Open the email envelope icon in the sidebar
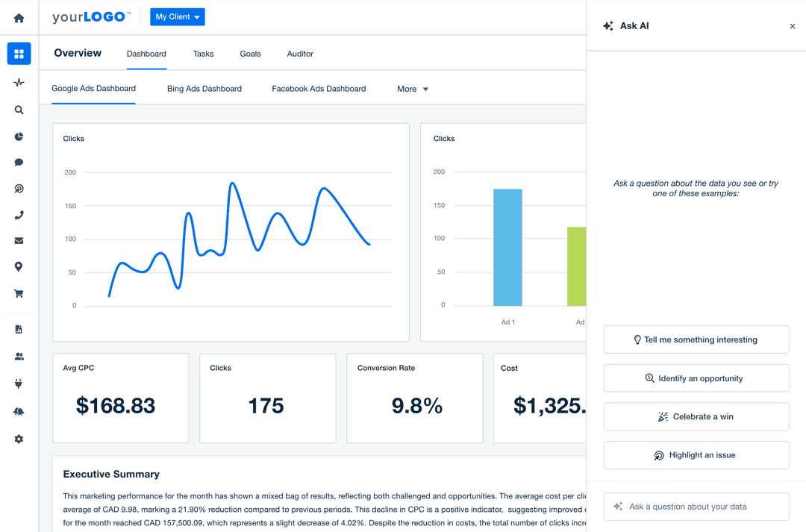 tap(19, 240)
